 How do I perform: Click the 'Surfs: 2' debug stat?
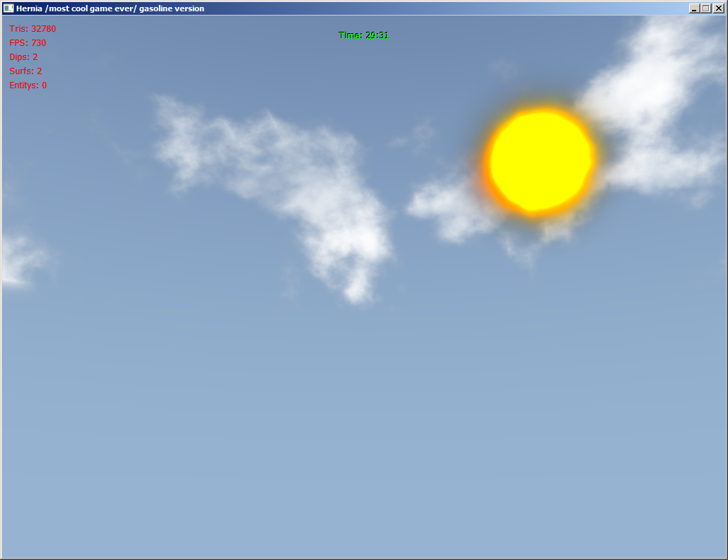tap(25, 71)
